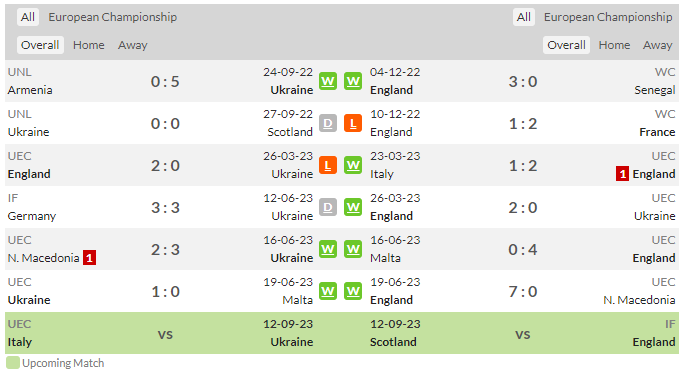Click the red card icon next to N. Macedonia
The width and height of the screenshot is (682, 387).
[90, 258]
